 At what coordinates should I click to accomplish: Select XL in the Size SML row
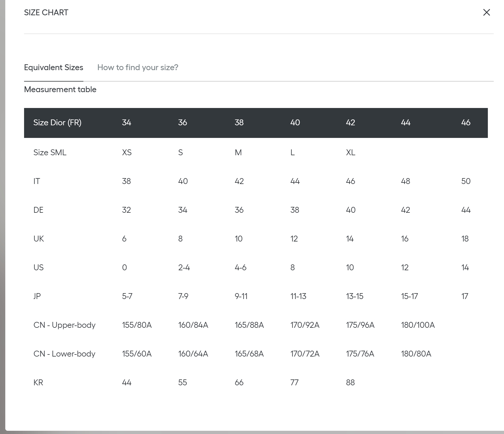coord(350,153)
